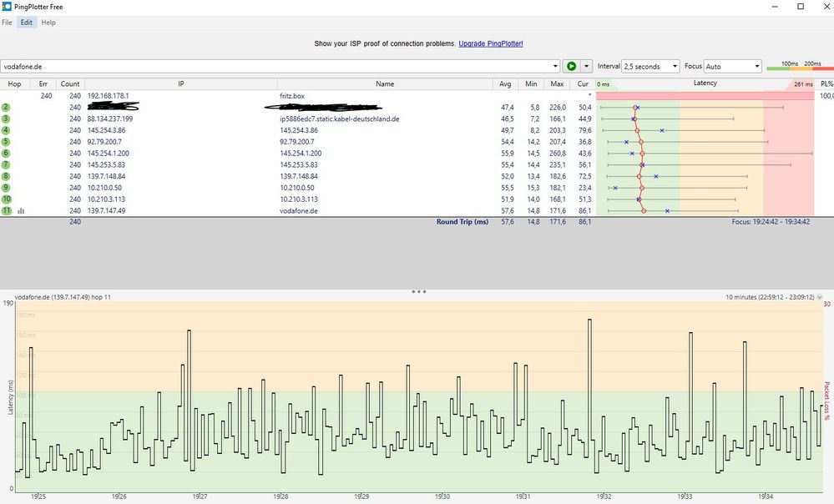Click the 19:30 time label on the timeline axis

click(442, 496)
